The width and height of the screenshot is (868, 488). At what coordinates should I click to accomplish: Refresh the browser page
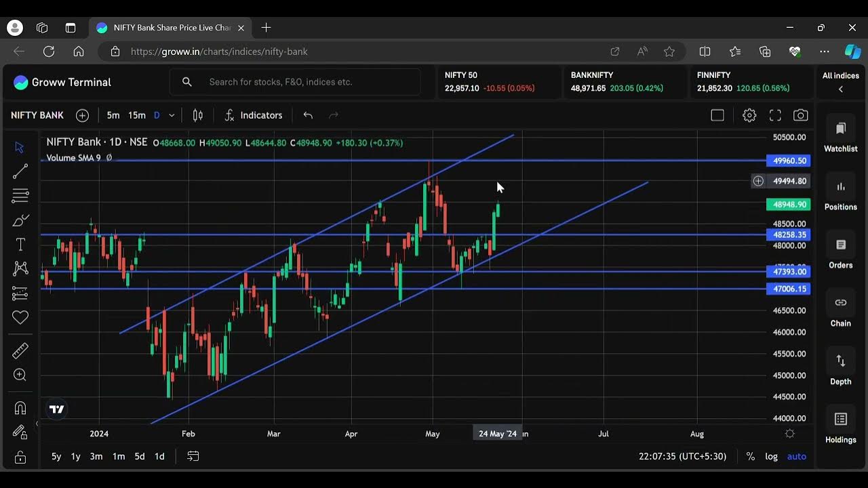49,52
